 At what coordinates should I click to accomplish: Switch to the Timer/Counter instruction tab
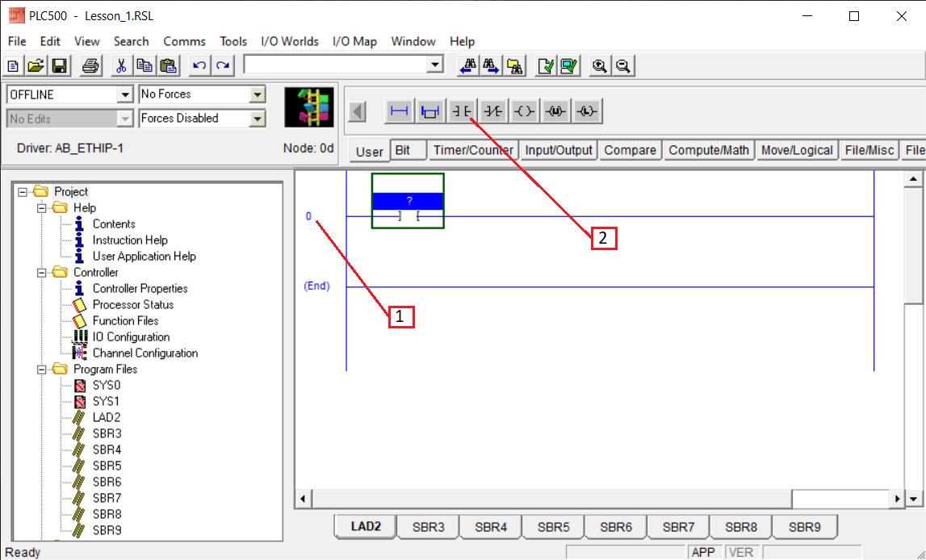(x=474, y=150)
